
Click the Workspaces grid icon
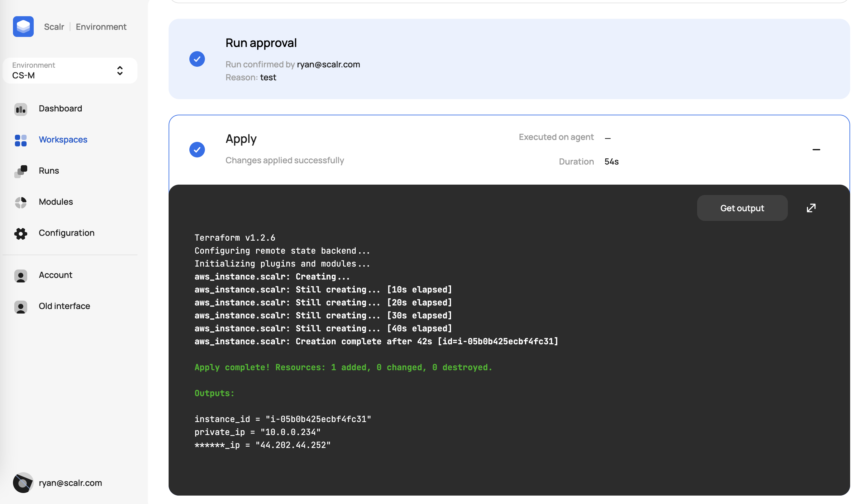pyautogui.click(x=21, y=140)
